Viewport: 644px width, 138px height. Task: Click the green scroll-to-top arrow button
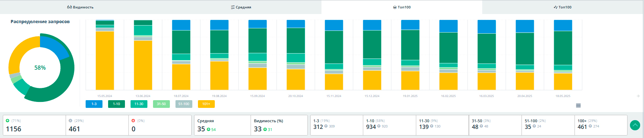(635, 125)
